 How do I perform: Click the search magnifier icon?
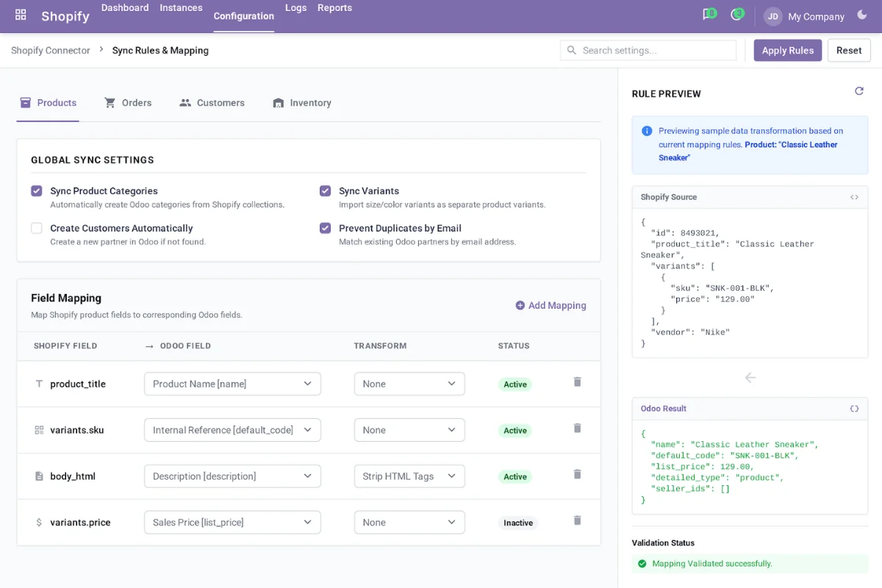point(571,50)
